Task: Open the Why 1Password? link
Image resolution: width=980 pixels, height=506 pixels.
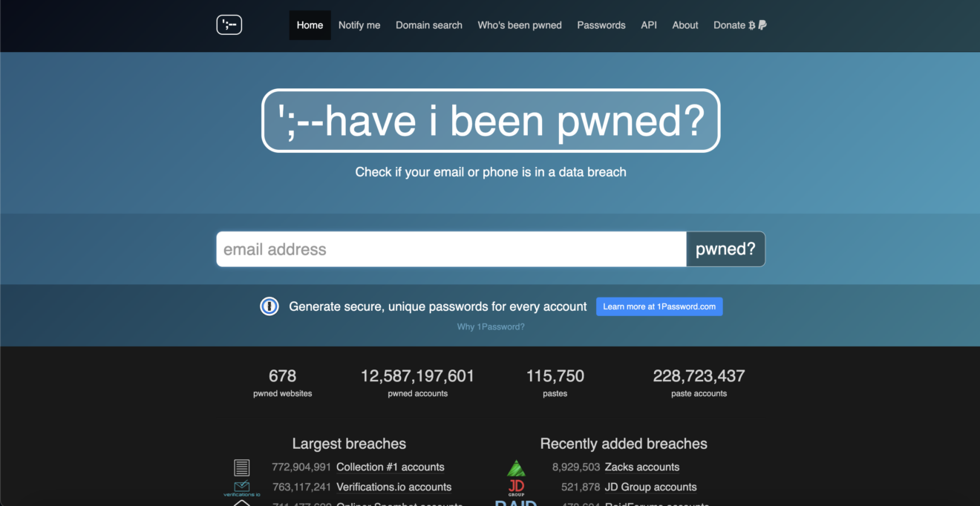Action: (x=491, y=326)
